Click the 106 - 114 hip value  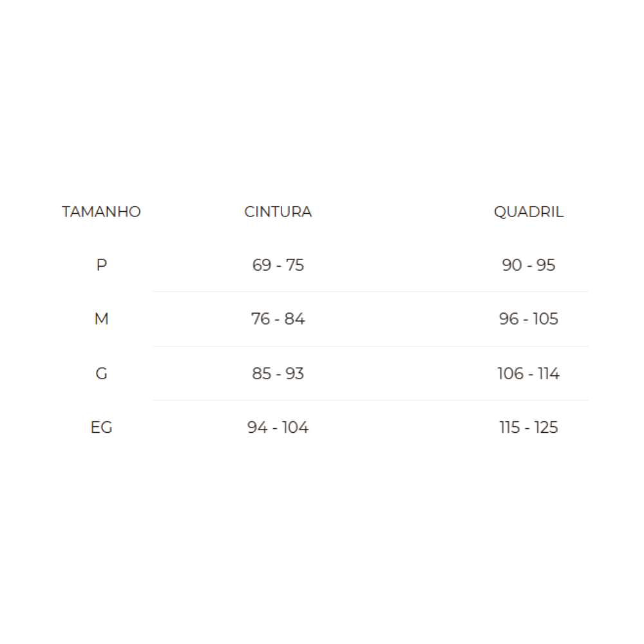(x=528, y=374)
